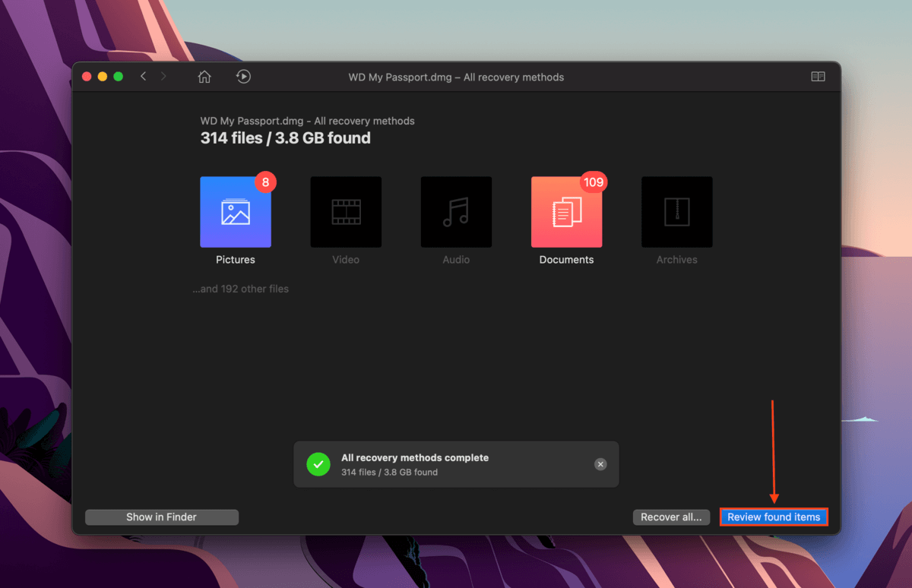Dismiss the recovery complete notification
This screenshot has height=588, width=912.
point(600,464)
